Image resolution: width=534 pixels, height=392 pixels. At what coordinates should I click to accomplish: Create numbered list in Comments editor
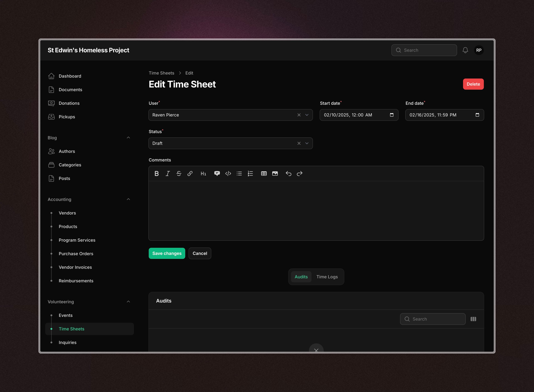pos(250,173)
